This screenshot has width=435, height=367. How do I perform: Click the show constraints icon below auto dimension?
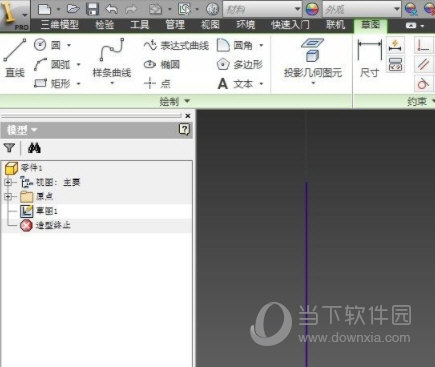click(x=395, y=65)
